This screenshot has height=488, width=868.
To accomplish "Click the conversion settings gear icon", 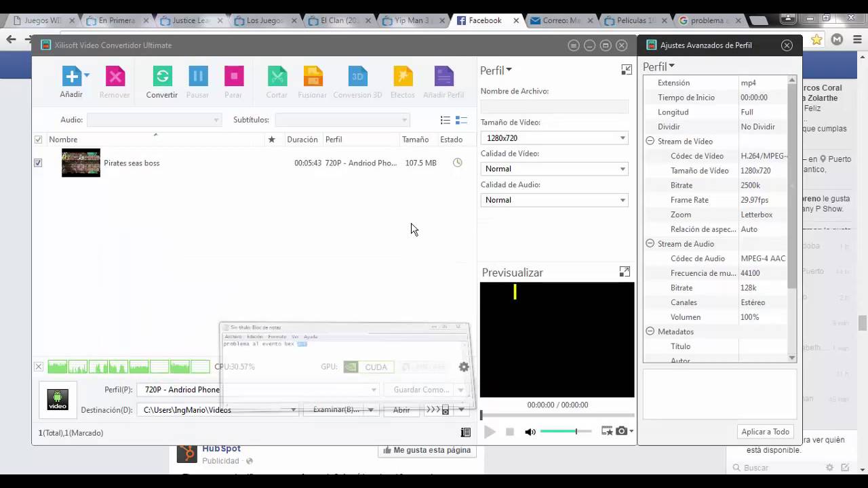I will 464,367.
